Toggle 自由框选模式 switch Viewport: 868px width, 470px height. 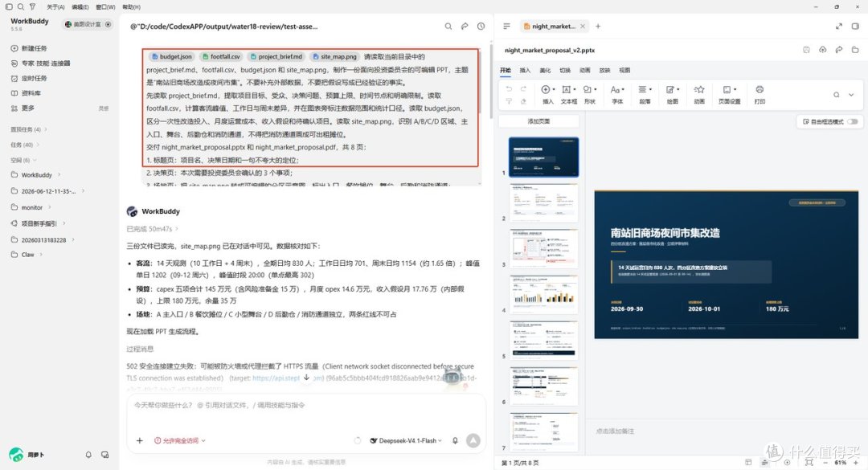tap(853, 122)
